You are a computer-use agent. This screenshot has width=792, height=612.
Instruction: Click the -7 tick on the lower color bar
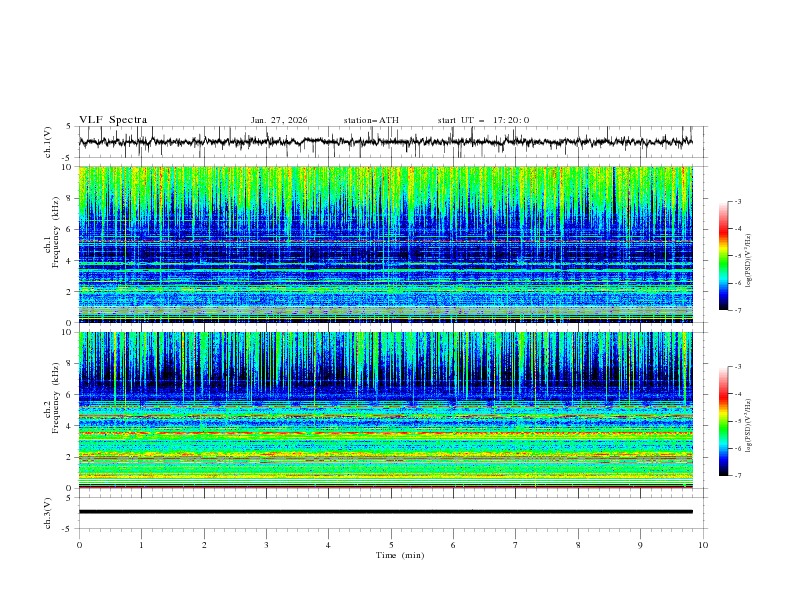(x=737, y=475)
